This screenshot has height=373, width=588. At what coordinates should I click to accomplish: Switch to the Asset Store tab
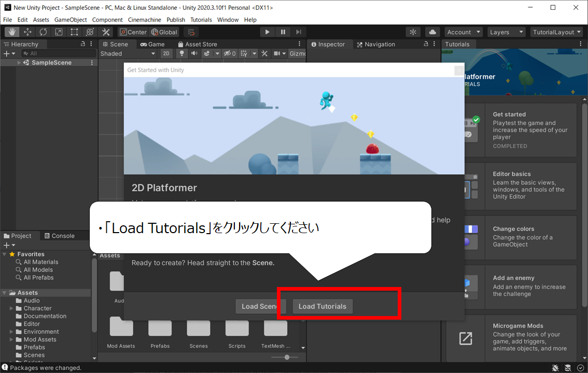[198, 44]
